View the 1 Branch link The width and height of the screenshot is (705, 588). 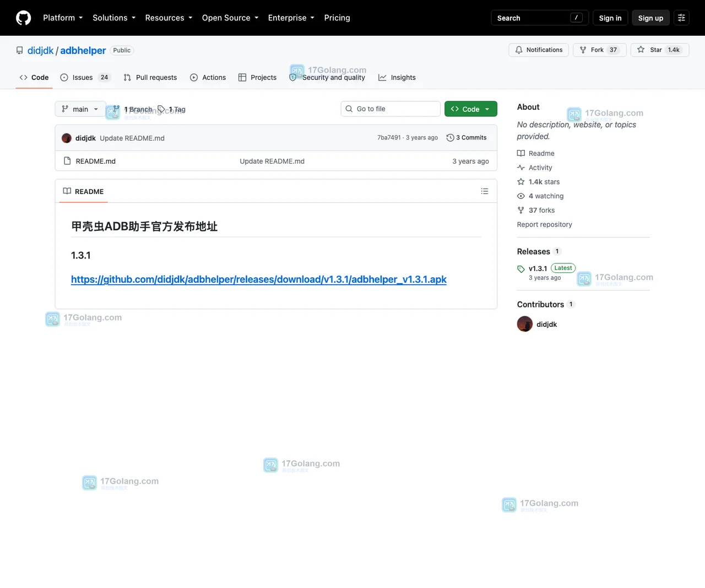click(133, 109)
